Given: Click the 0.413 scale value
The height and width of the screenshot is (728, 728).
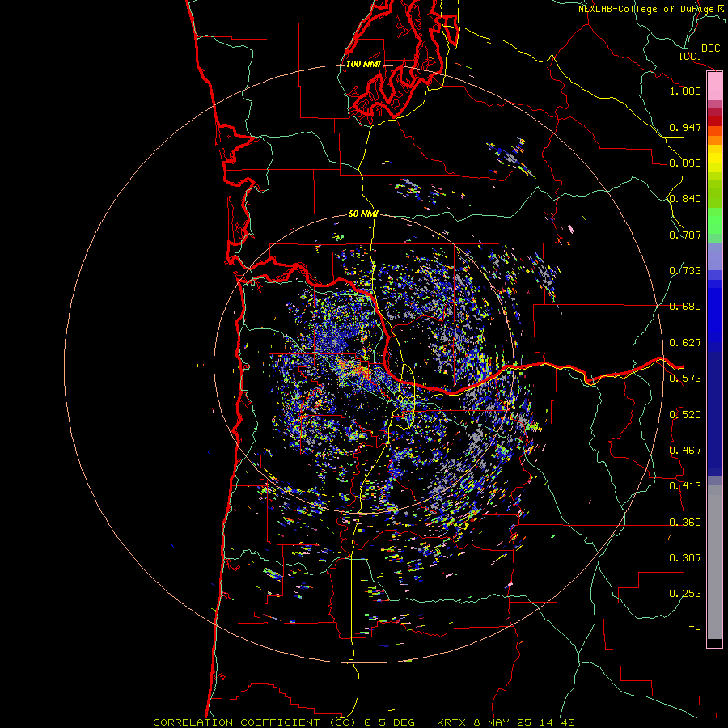Looking at the screenshot, I should (x=685, y=486).
